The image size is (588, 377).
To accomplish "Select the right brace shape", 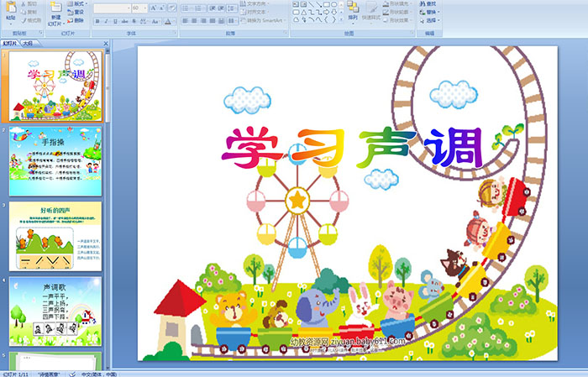I will pyautogui.click(x=334, y=19).
